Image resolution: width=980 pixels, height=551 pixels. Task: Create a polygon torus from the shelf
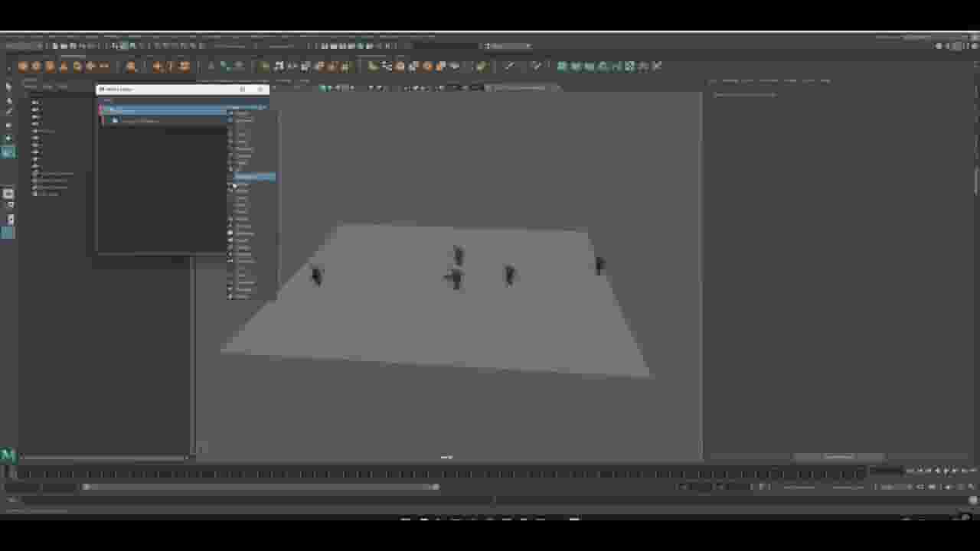pos(77,67)
